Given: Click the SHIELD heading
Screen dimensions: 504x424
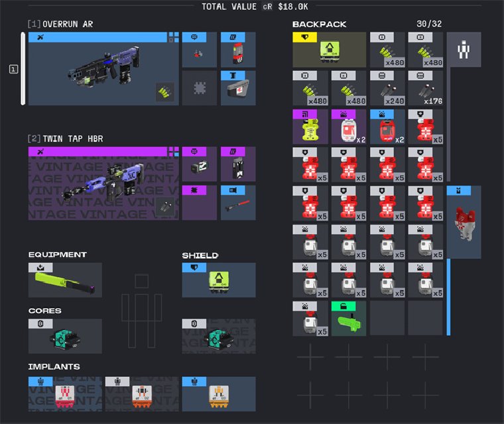Looking at the screenshot, I should tap(200, 256).
